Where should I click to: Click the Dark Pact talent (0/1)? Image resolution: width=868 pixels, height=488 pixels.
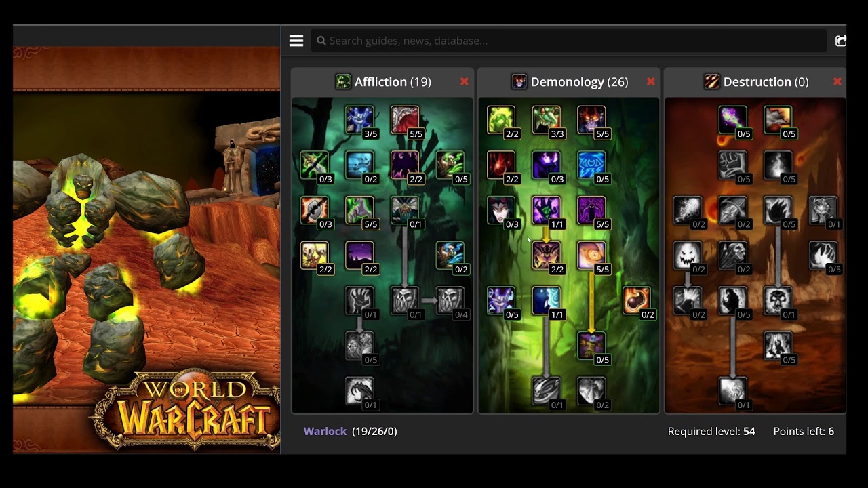pos(359,391)
